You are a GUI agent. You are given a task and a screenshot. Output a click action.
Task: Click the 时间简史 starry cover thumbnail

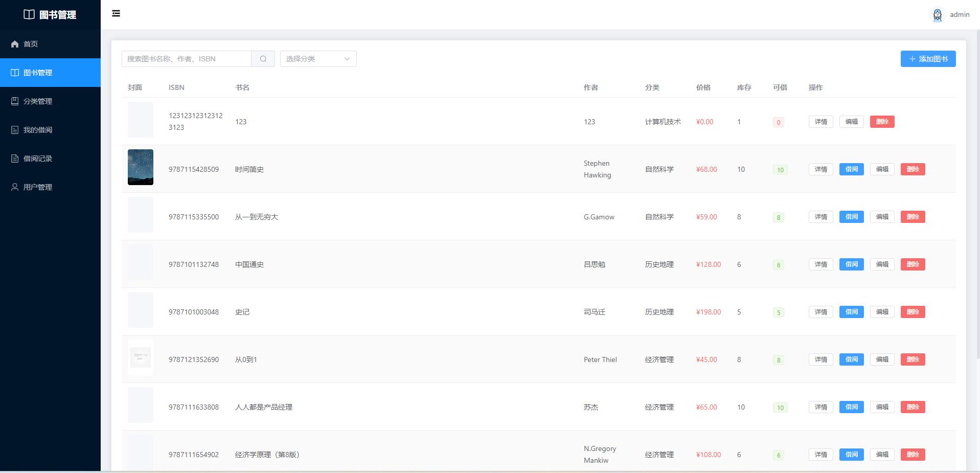tap(140, 167)
